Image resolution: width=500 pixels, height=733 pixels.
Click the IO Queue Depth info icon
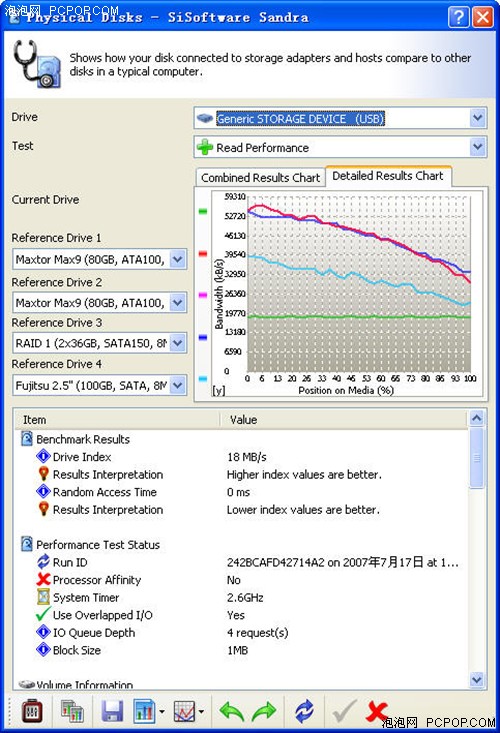click(x=43, y=632)
